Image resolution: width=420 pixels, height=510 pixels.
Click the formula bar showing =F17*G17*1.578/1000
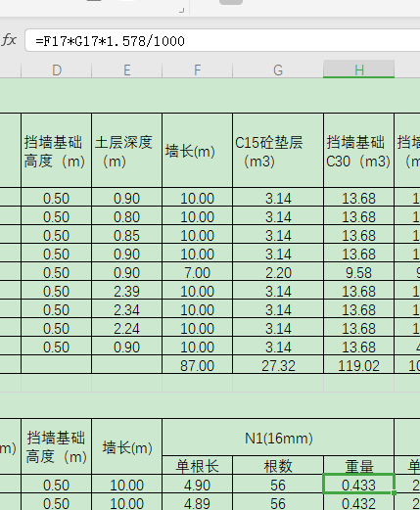pos(222,41)
